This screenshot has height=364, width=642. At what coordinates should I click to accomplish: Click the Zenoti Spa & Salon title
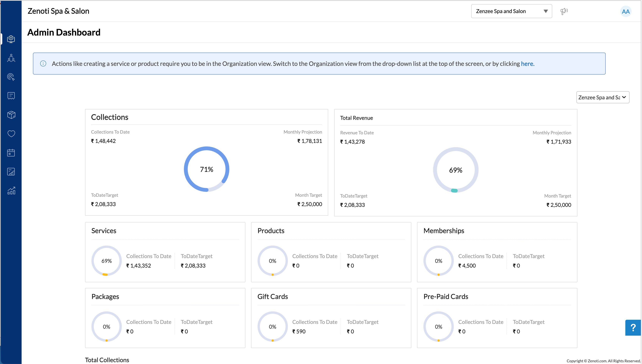[58, 11]
